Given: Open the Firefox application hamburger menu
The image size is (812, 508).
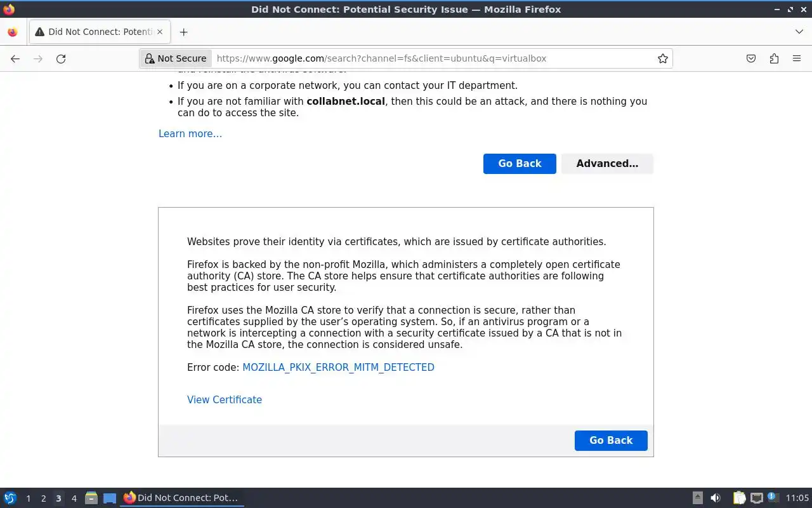Looking at the screenshot, I should pyautogui.click(x=797, y=58).
